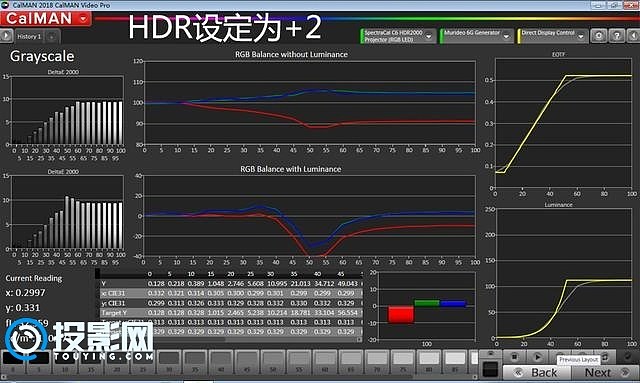The image size is (640, 383).
Task: Click the settings gear icon
Action: [x=599, y=36]
